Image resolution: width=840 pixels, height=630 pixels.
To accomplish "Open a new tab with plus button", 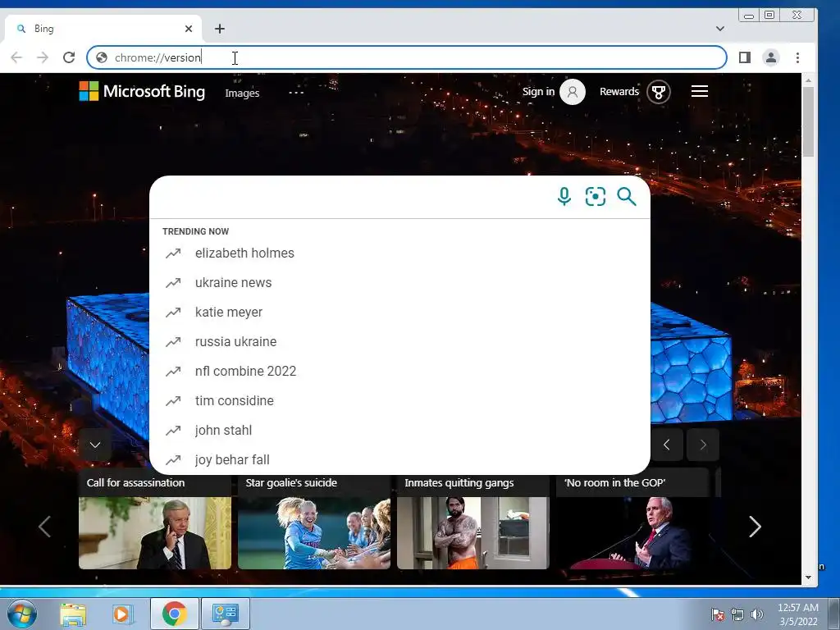I will (x=220, y=29).
